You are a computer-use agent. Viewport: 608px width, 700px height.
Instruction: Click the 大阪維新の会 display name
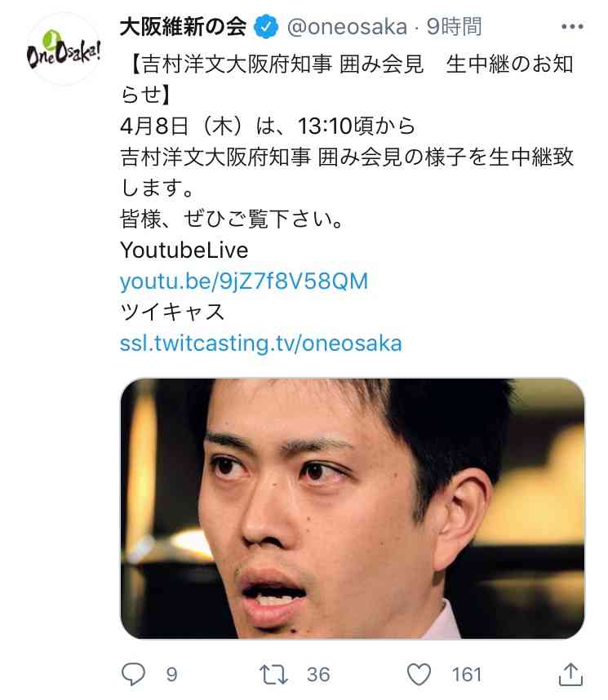click(x=183, y=27)
